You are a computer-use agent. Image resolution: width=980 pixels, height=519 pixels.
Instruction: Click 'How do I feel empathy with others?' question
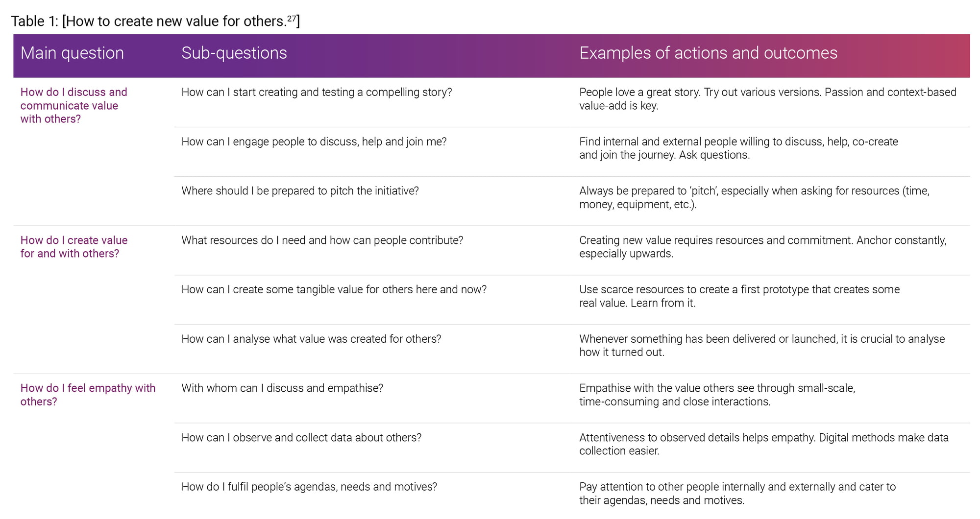click(88, 395)
